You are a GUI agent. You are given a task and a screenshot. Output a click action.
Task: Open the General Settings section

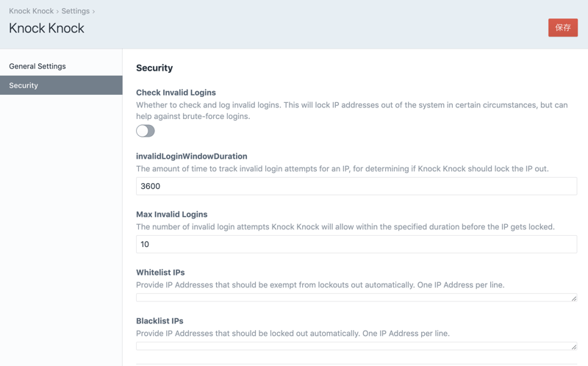point(37,66)
